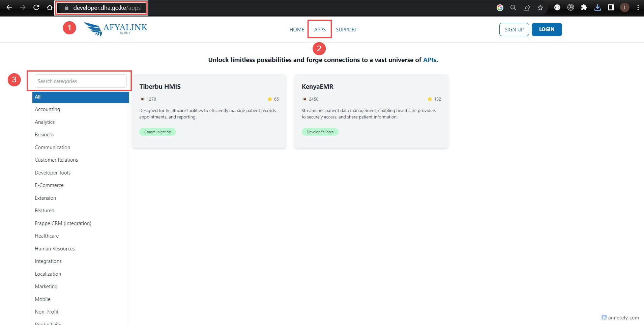
Task: Open the KenyaEMR app card title
Action: click(317, 86)
